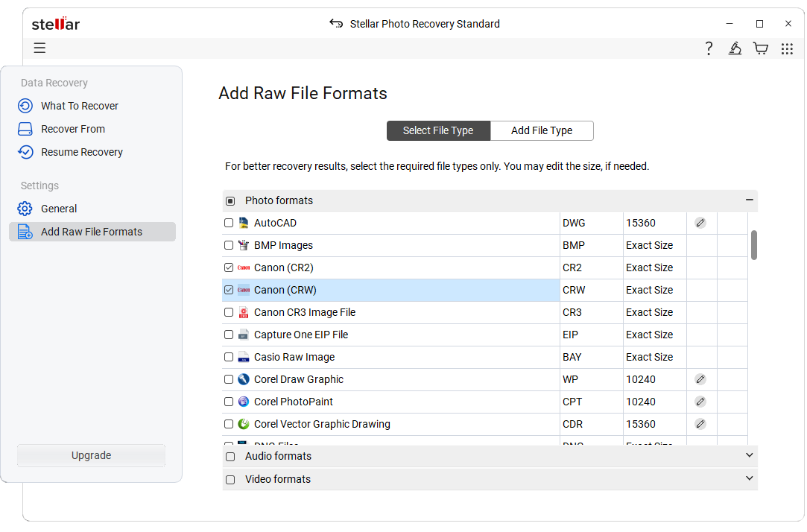This screenshot has height=532, width=807.
Task: Click the BAY extension cell
Action: click(592, 358)
